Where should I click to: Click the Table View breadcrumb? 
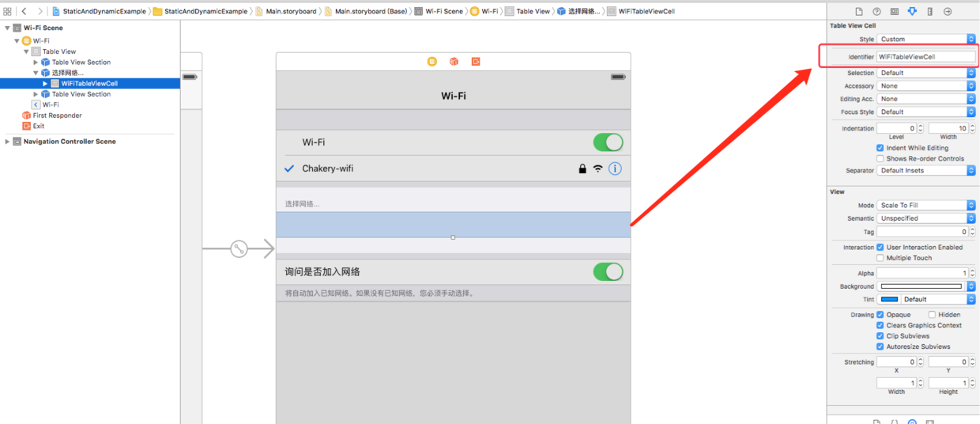pos(528,12)
